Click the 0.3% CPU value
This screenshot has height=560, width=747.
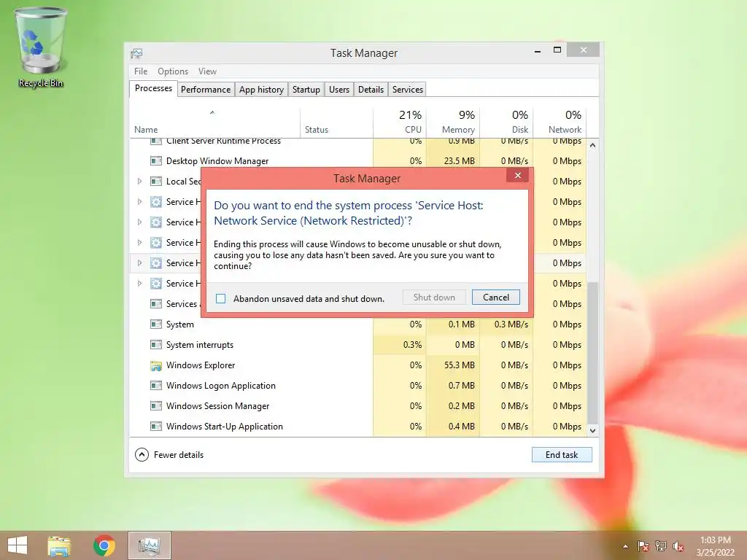click(412, 345)
